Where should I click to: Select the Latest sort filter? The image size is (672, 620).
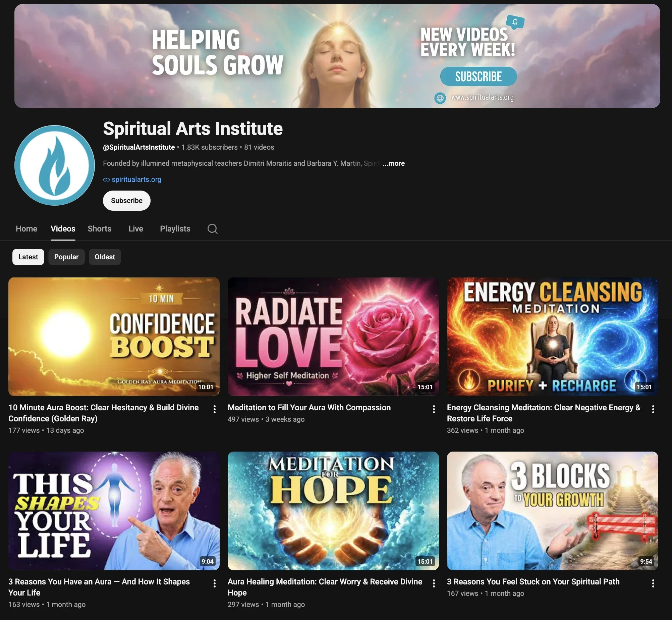(x=28, y=257)
